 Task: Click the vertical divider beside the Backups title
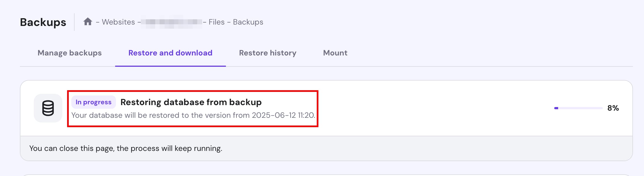coord(74,22)
